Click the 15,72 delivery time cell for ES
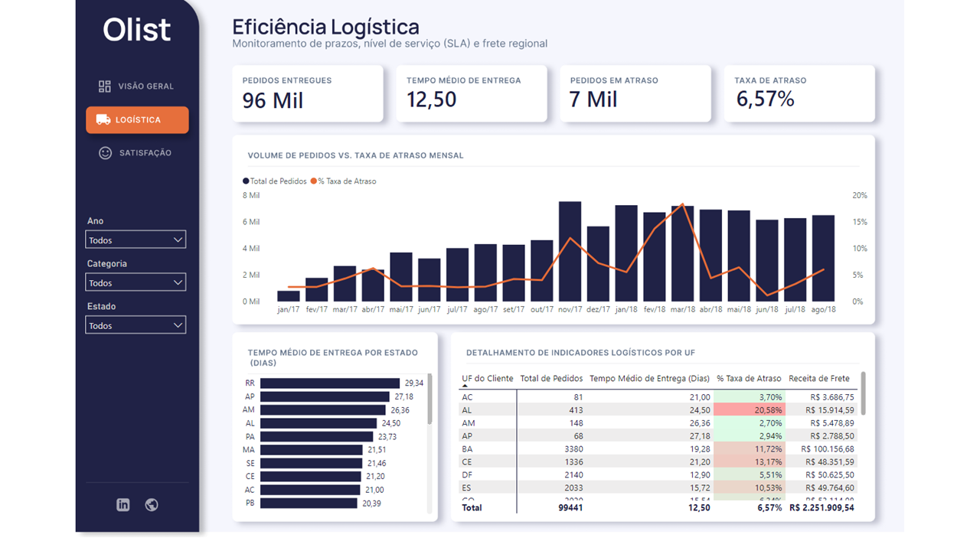Screen dimensions: 980x551 700,487
